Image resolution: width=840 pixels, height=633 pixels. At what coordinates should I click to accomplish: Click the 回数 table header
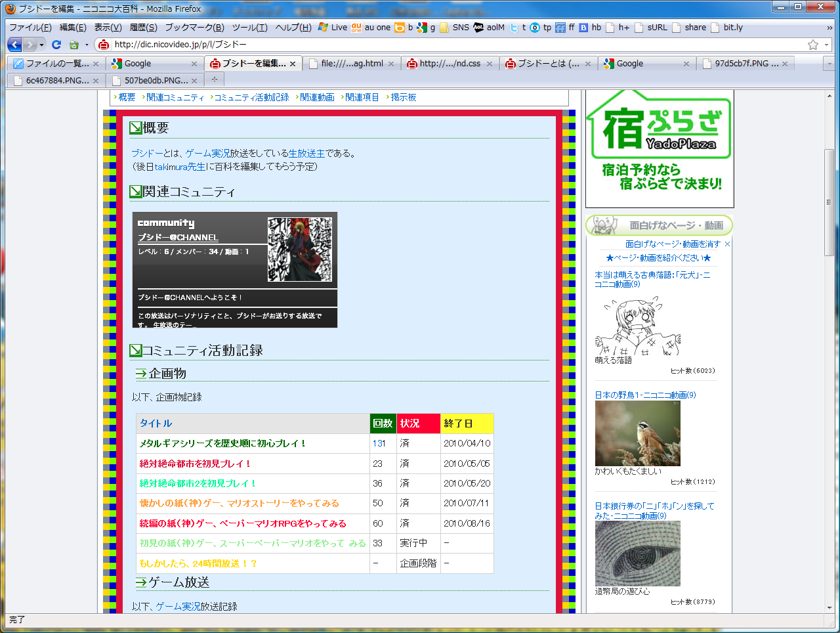coord(383,424)
